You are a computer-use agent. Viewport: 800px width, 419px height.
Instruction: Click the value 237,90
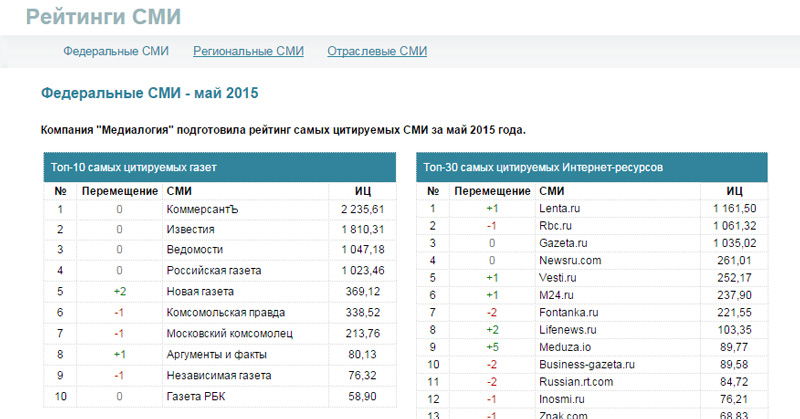734,295
